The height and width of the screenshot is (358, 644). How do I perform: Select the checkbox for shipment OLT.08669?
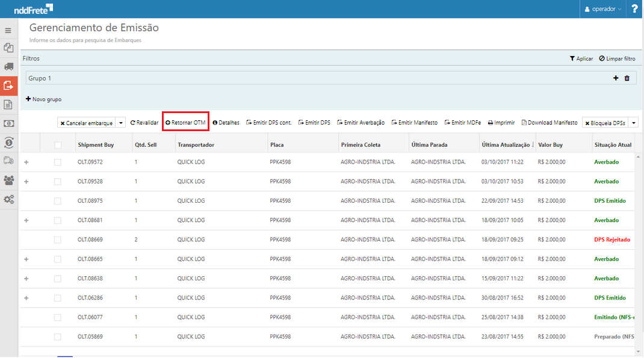(58, 239)
